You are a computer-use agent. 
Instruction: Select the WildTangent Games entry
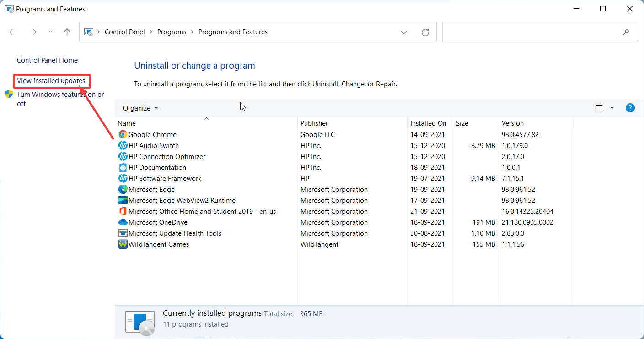(x=159, y=244)
